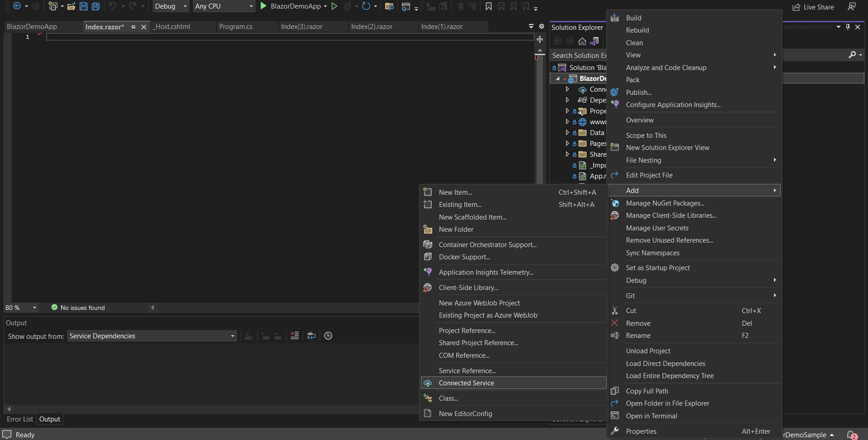The height and width of the screenshot is (440, 868).
Task: Pin the Index.razor document tab
Action: [133, 27]
